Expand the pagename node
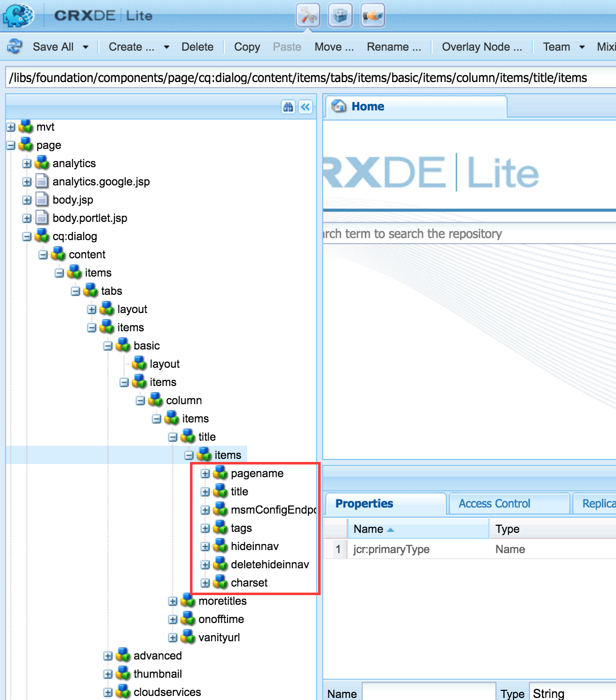Image resolution: width=616 pixels, height=700 pixels. [205, 474]
